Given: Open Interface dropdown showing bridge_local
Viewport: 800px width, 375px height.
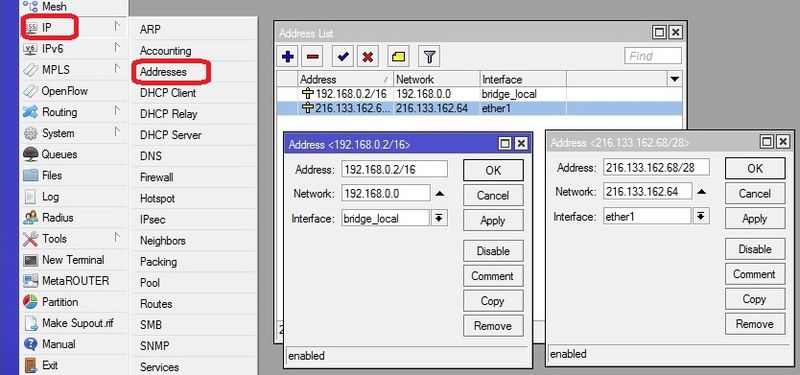Looking at the screenshot, I should (x=439, y=218).
